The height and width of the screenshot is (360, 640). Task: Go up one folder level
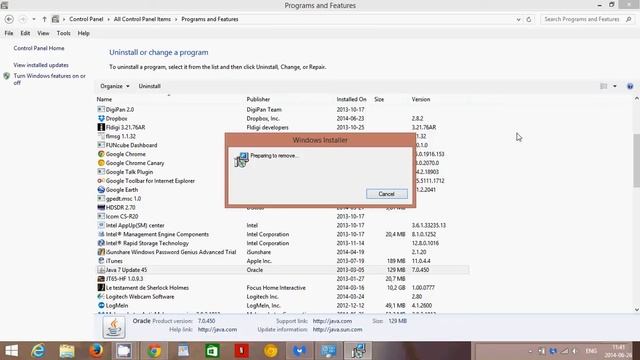[44, 19]
